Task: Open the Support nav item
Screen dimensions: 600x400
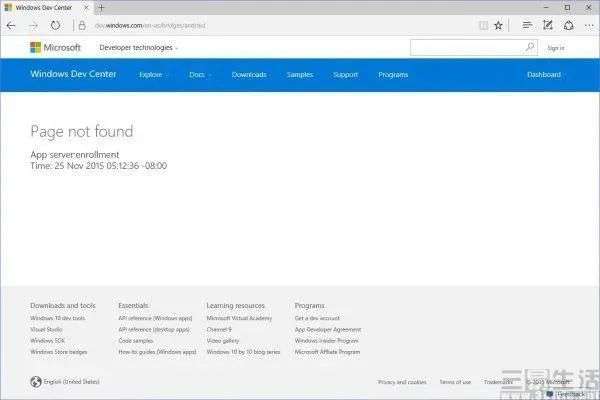Action: [346, 75]
